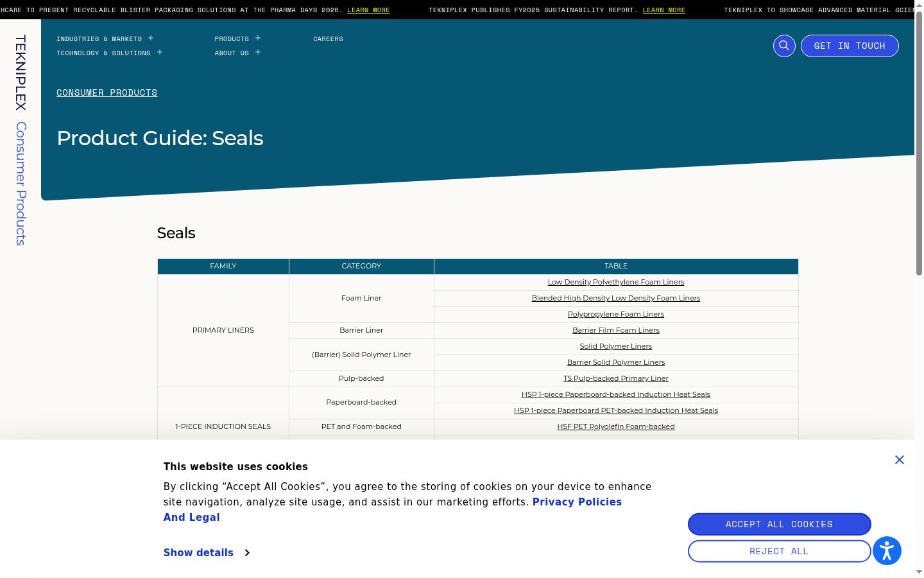Accept all cookies
Viewport: 924px width, 578px height.
coord(780,524)
